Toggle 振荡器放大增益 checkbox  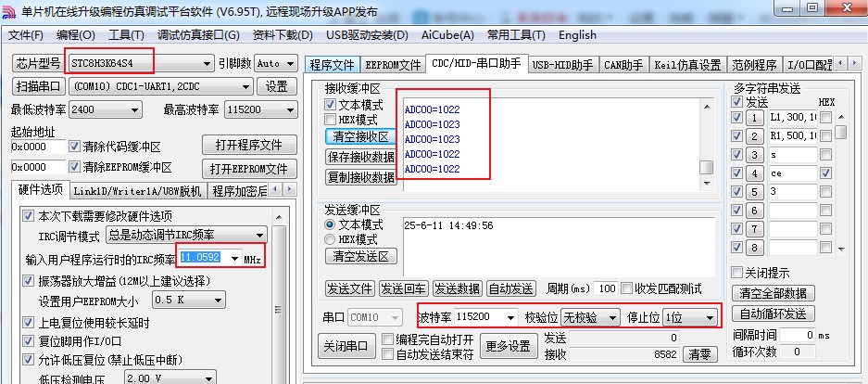pyautogui.click(x=28, y=280)
